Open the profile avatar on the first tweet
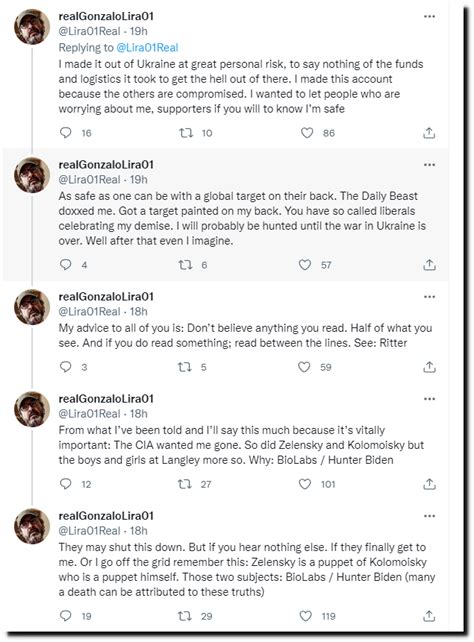 pos(32,27)
